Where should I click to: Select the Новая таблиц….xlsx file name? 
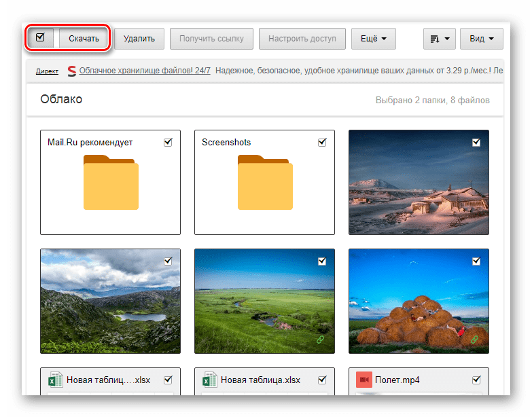point(108,380)
